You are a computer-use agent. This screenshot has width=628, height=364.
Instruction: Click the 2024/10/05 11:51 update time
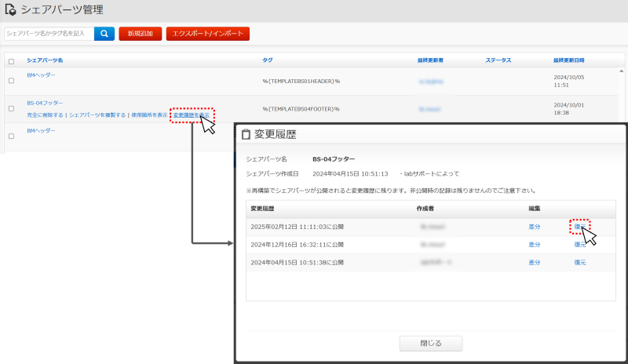coord(568,81)
